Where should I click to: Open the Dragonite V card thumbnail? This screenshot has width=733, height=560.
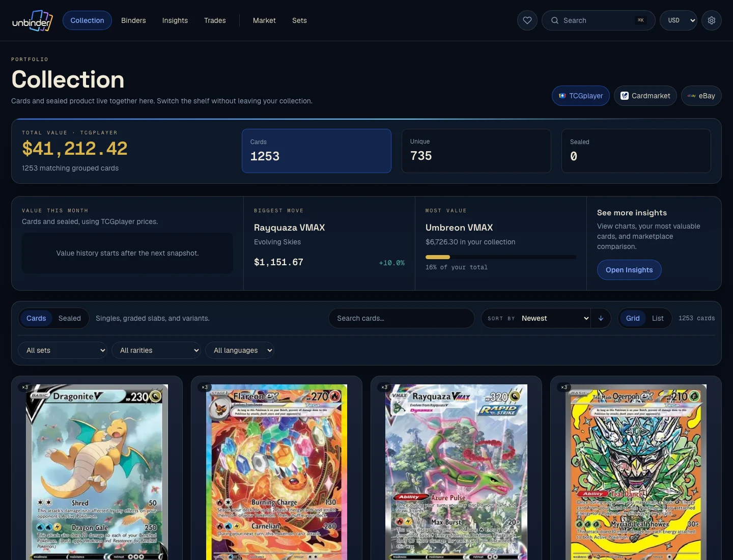pyautogui.click(x=97, y=472)
